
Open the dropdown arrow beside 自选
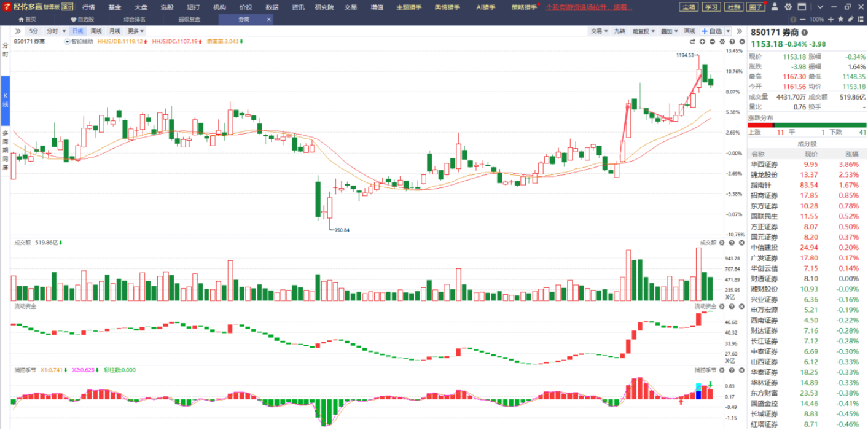click(x=729, y=31)
